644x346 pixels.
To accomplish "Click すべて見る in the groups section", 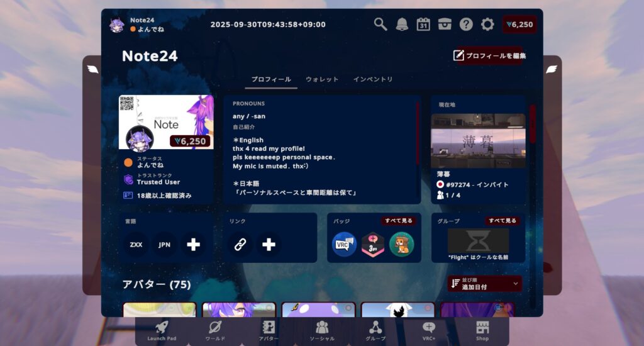I will (502, 221).
